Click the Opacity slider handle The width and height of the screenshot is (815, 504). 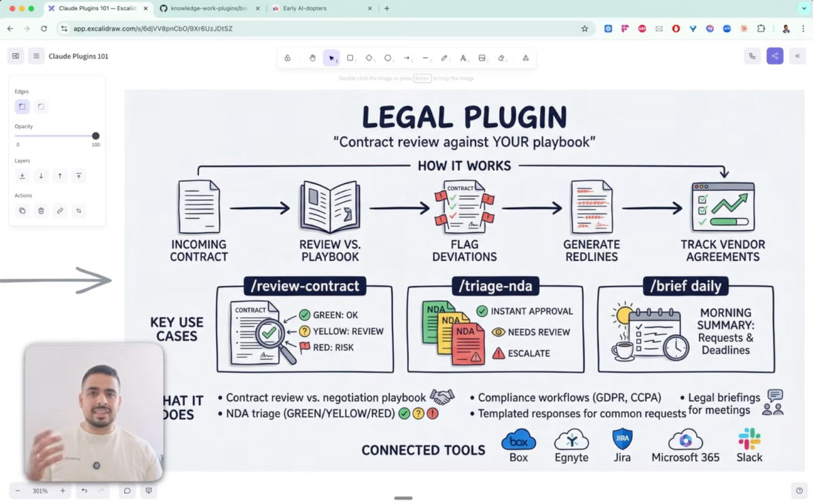coord(96,136)
